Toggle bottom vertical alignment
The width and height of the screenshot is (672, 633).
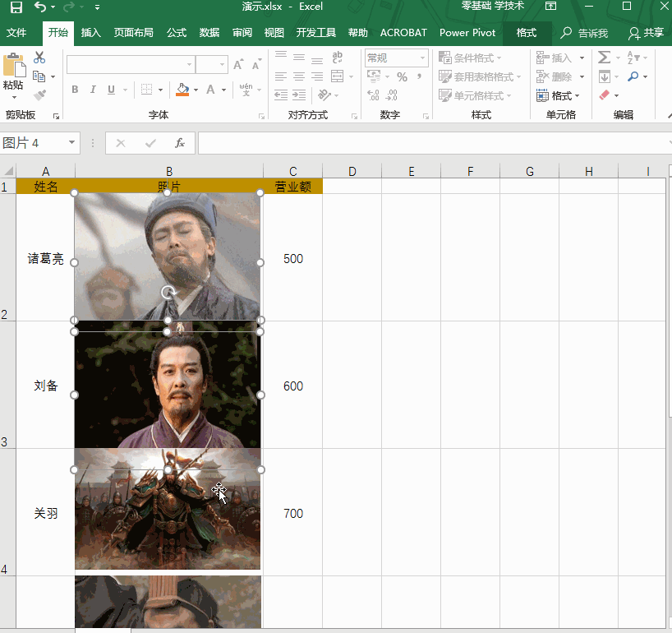coord(317,59)
